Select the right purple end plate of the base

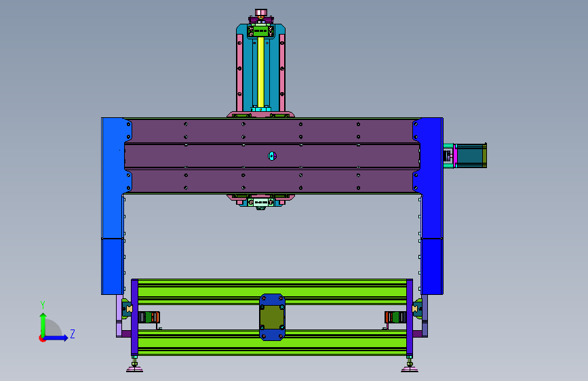pyautogui.click(x=410, y=317)
